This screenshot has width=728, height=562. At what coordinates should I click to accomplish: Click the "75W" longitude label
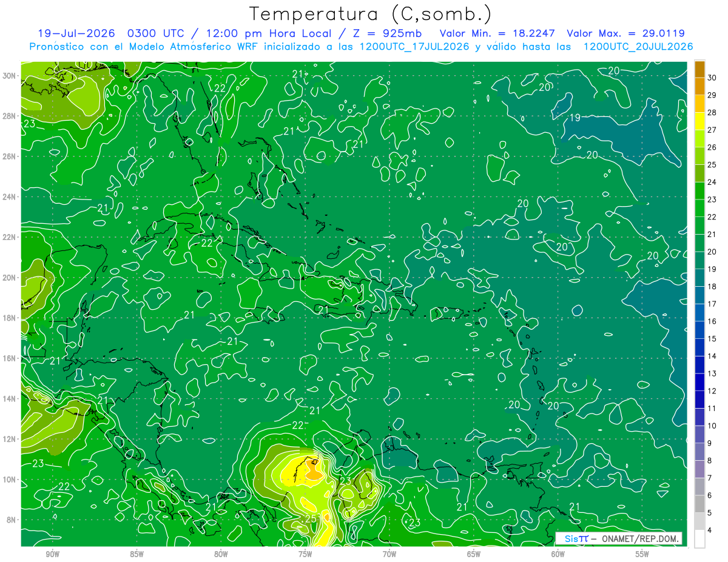point(305,554)
